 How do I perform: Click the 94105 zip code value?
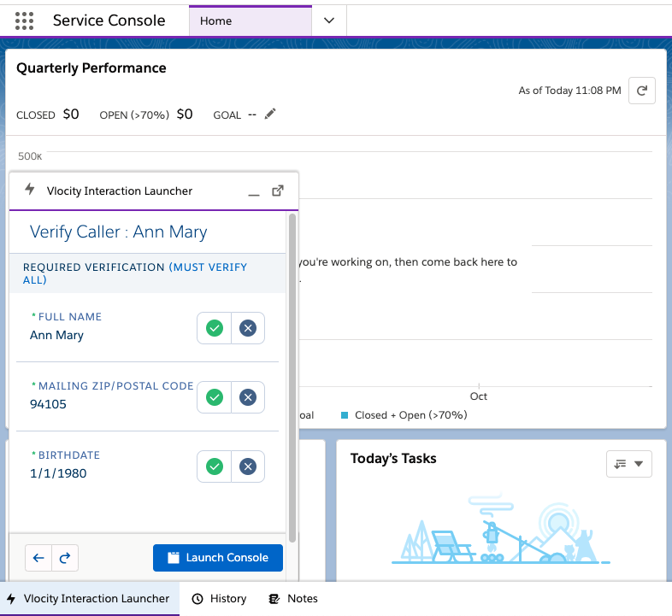click(48, 404)
